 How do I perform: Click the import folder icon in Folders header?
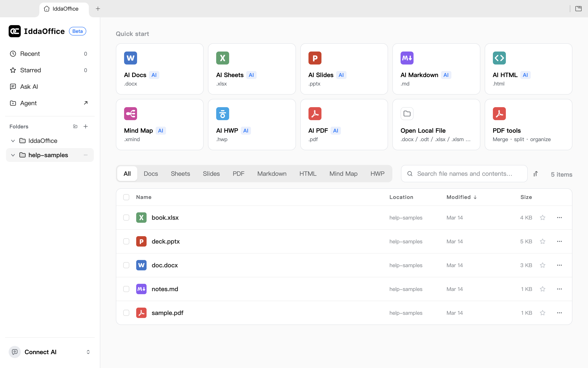point(75,126)
